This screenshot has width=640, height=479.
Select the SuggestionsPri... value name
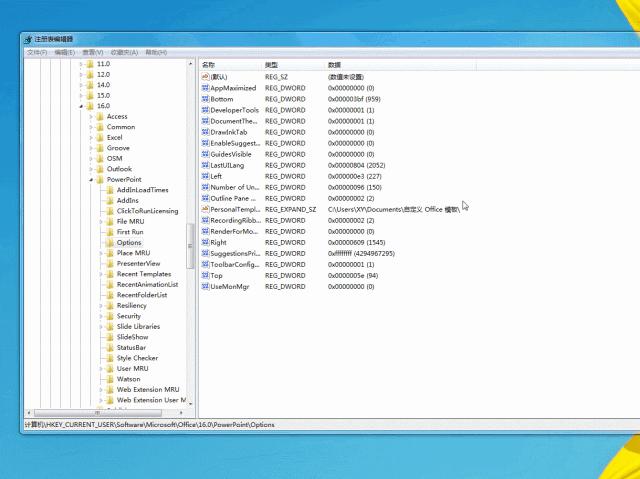click(235, 253)
